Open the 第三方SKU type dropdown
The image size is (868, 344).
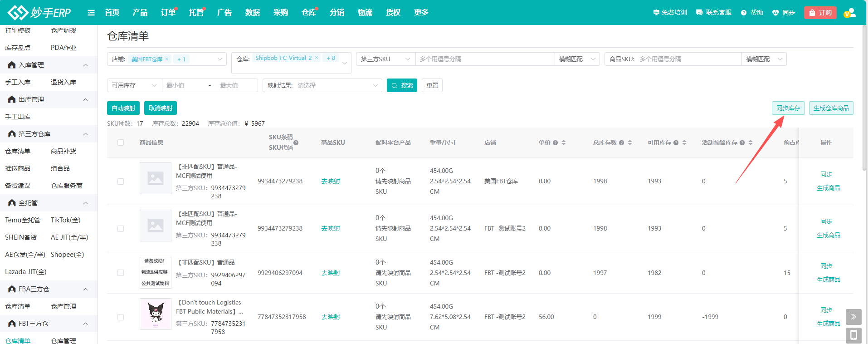pyautogui.click(x=385, y=59)
